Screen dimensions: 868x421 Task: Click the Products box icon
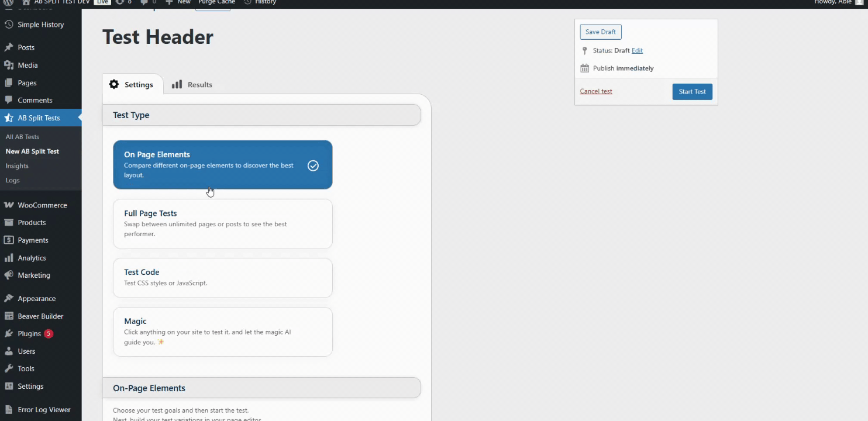9,222
